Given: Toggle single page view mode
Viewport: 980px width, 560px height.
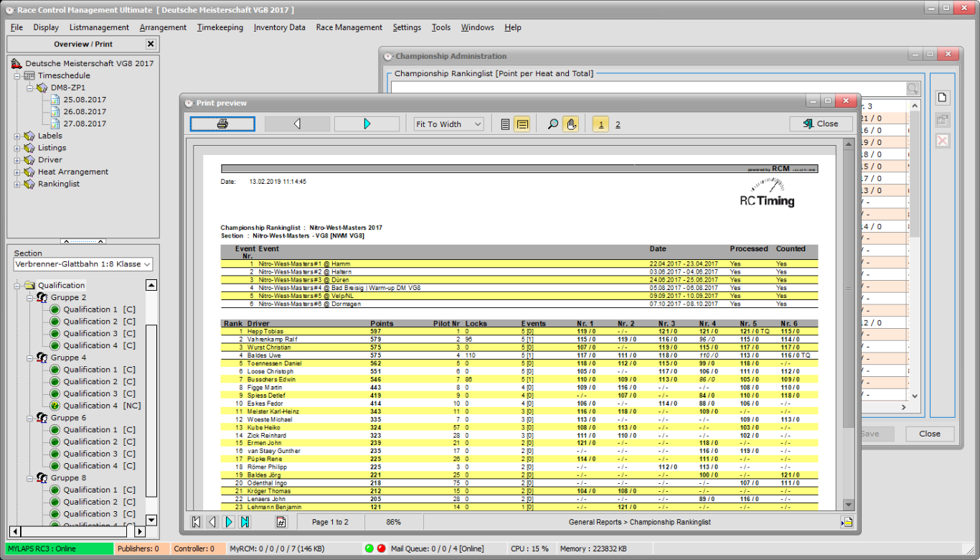Looking at the screenshot, I should click(505, 124).
